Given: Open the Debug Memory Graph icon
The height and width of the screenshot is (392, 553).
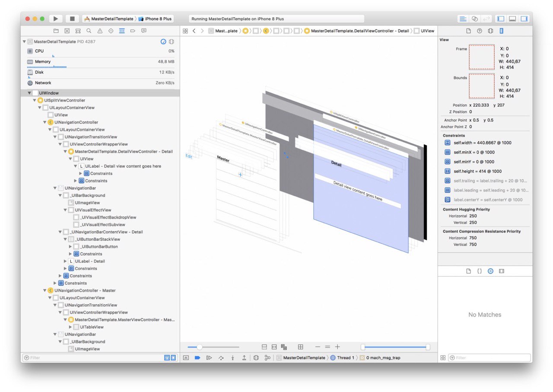Looking at the screenshot, I should (x=267, y=358).
